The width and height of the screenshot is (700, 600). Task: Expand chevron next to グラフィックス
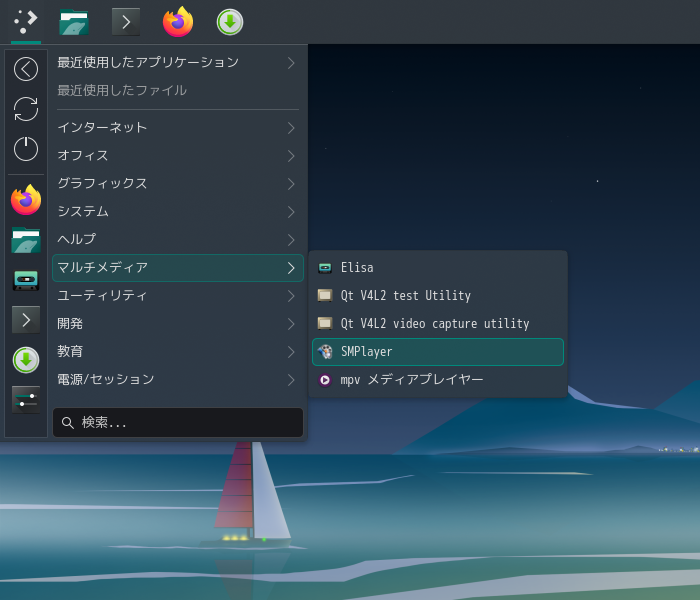pos(291,184)
